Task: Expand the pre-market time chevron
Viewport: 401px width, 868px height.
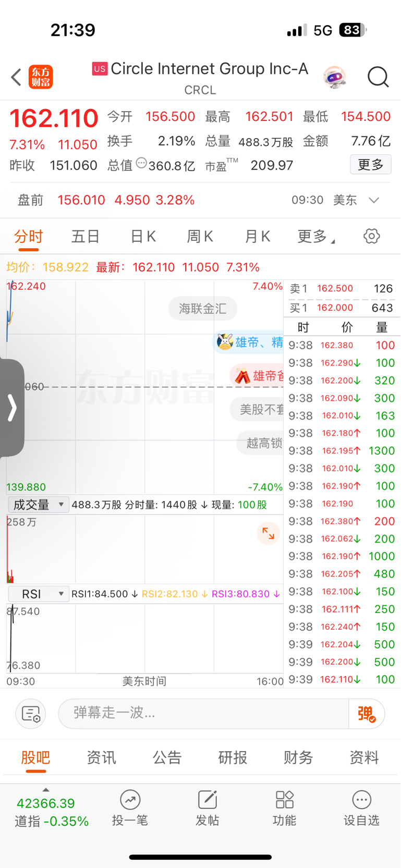Action: click(373, 200)
